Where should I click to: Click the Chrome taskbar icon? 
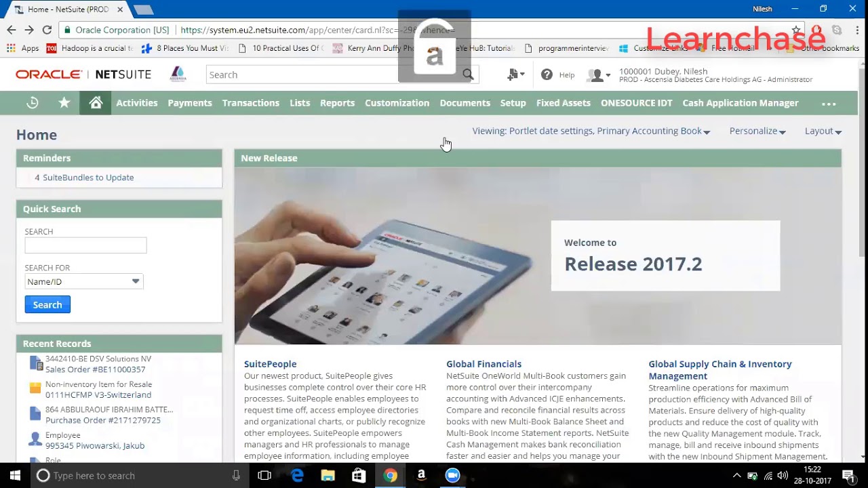tap(390, 476)
